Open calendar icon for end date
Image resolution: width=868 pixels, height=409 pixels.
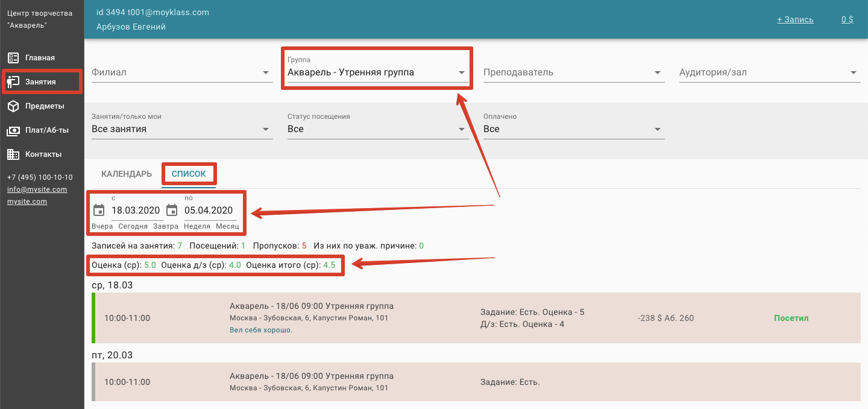pos(172,211)
